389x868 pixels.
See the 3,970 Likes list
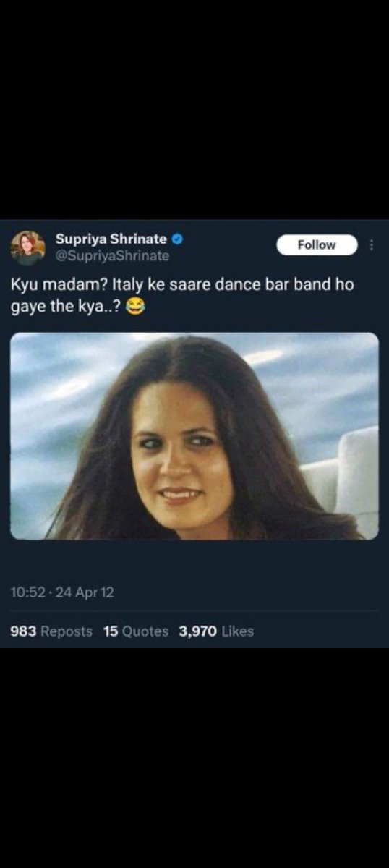click(216, 631)
